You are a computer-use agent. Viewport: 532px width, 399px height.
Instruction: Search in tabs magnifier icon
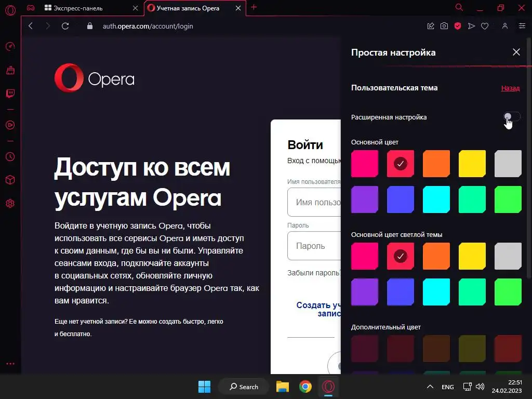(459, 7)
